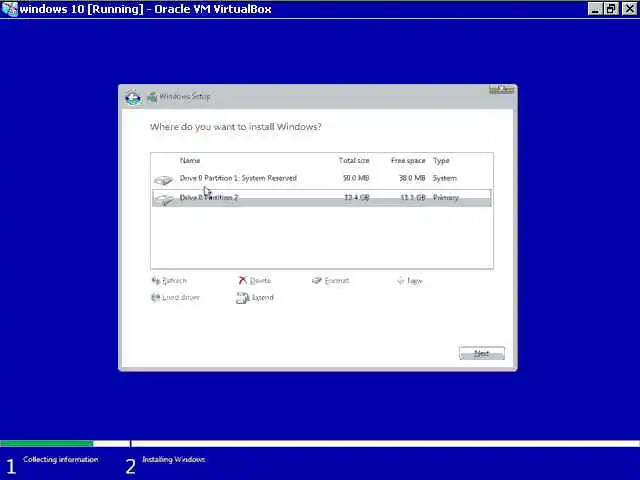Image resolution: width=640 pixels, height=480 pixels.
Task: Click the Load driver disc icon
Action: coord(156,298)
